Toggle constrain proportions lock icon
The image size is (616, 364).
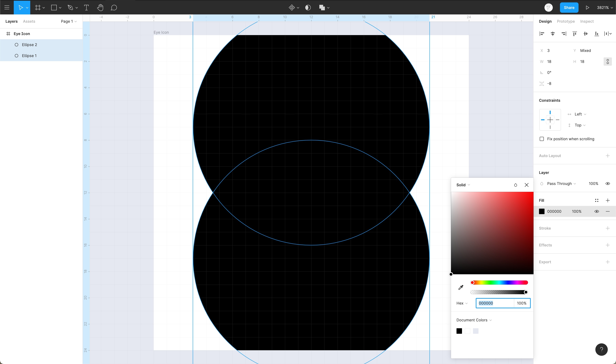[607, 62]
